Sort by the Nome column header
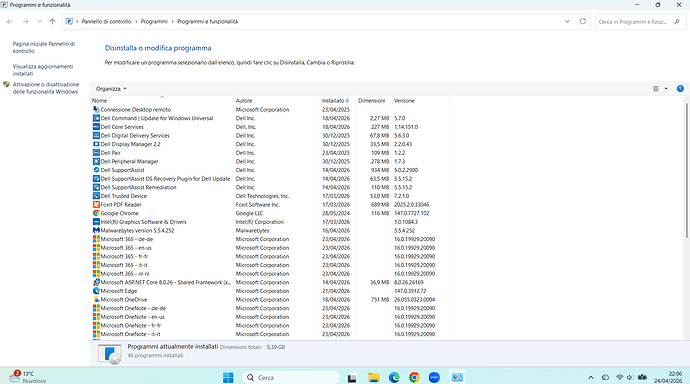This screenshot has height=384, width=690. click(161, 101)
